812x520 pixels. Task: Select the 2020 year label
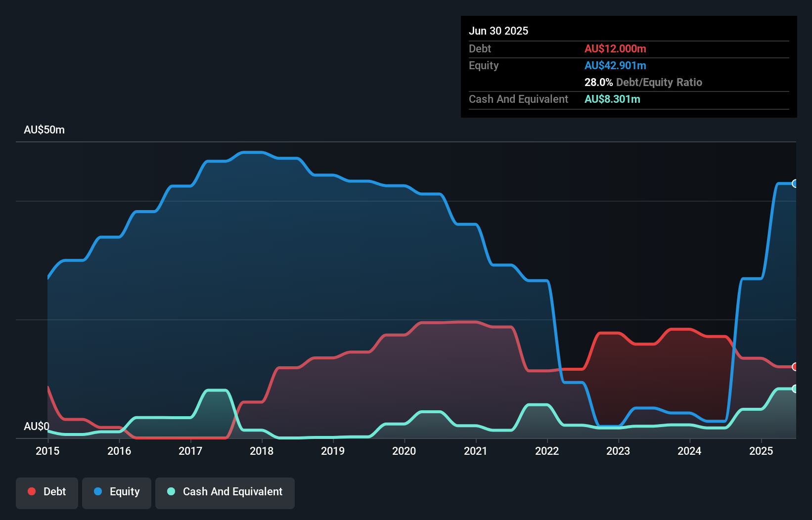coord(404,451)
